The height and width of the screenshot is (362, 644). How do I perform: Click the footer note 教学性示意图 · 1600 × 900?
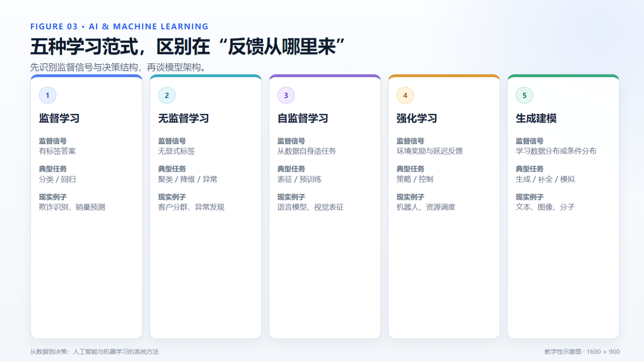coord(582,352)
